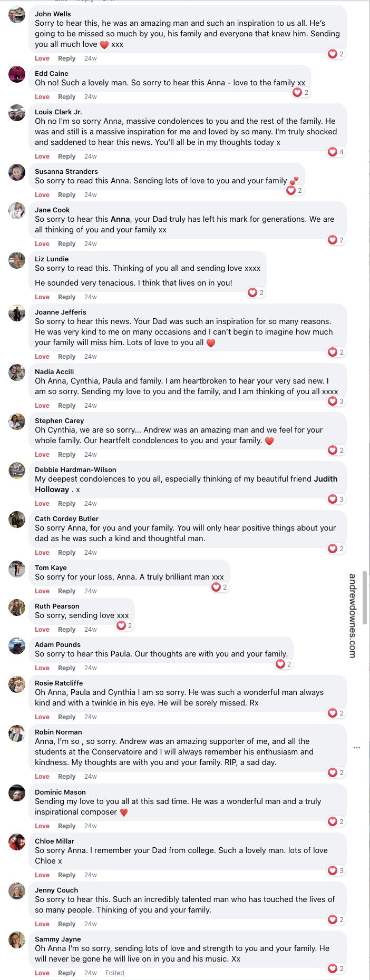Click Jenny Couch's profile picture
This screenshot has height=980, width=370.
(17, 894)
